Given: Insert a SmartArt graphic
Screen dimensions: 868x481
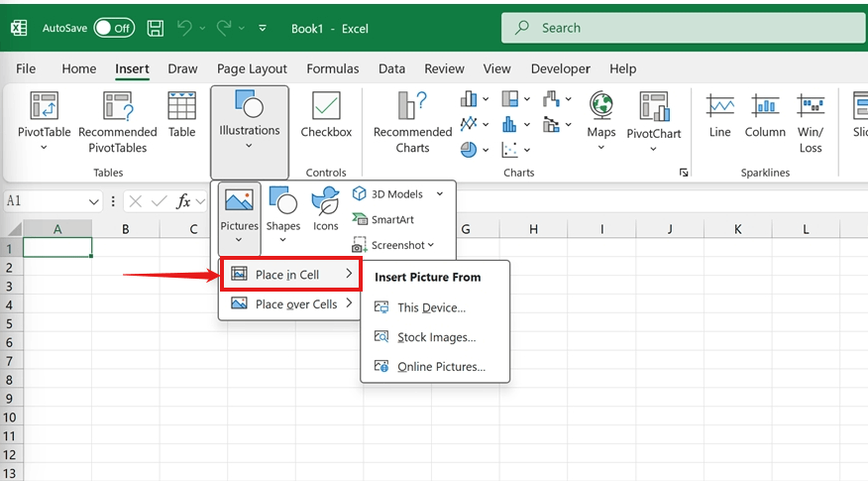Looking at the screenshot, I should 383,219.
